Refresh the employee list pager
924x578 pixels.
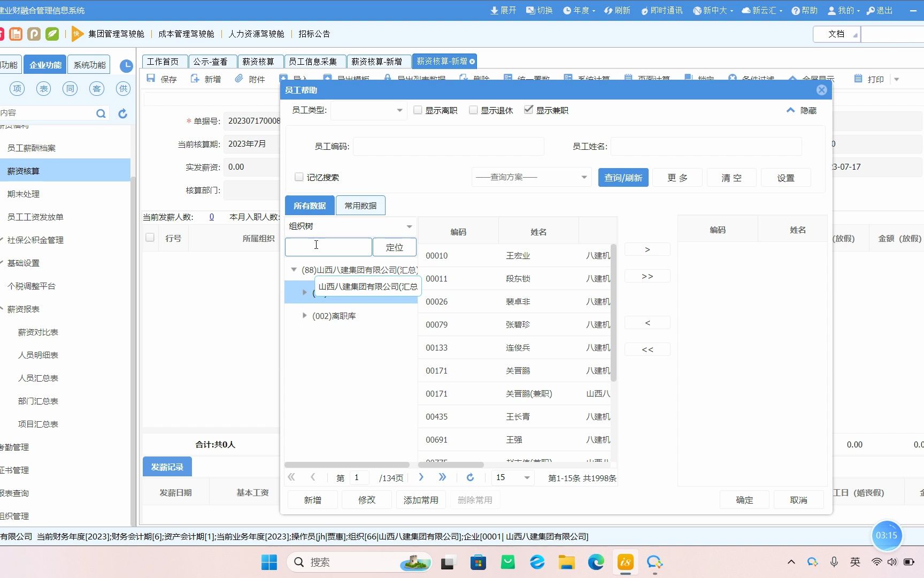pyautogui.click(x=470, y=477)
